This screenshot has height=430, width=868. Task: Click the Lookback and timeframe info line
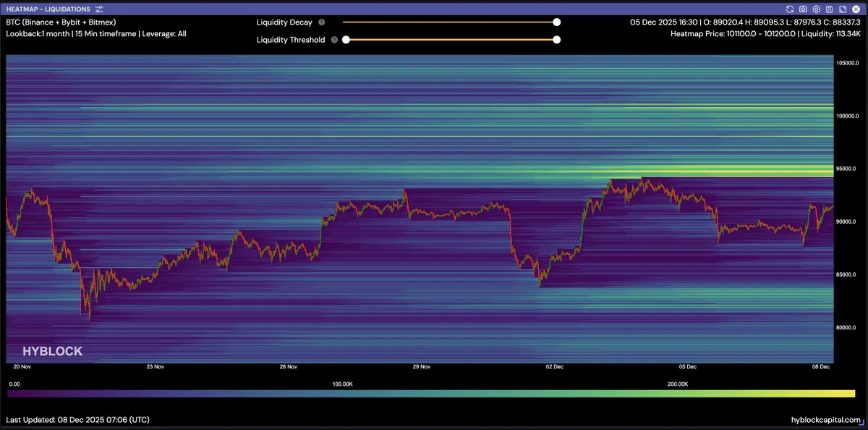coord(95,33)
